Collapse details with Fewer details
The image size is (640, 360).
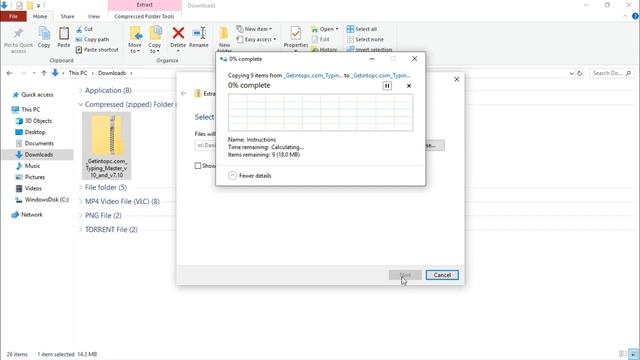250,176
